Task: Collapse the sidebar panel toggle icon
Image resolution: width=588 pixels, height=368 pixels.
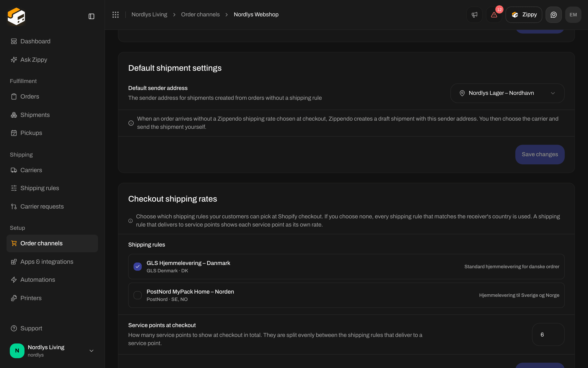Action: point(91,16)
